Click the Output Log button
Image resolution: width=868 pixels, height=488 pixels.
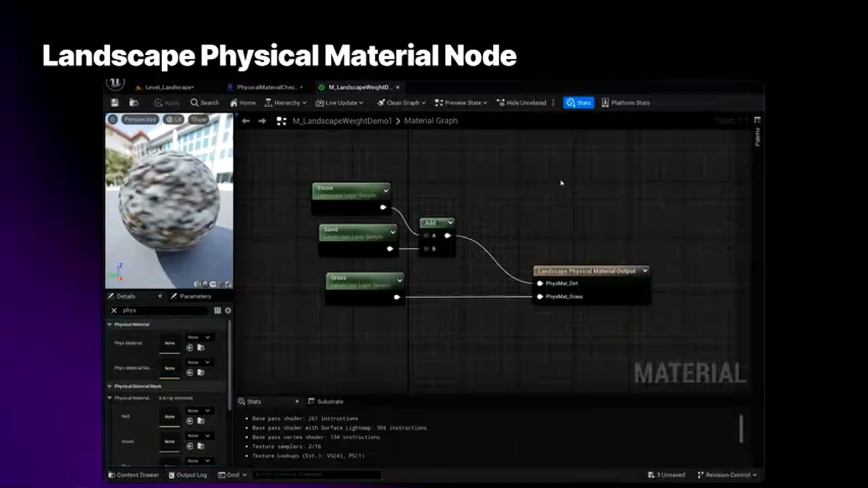tap(187, 475)
